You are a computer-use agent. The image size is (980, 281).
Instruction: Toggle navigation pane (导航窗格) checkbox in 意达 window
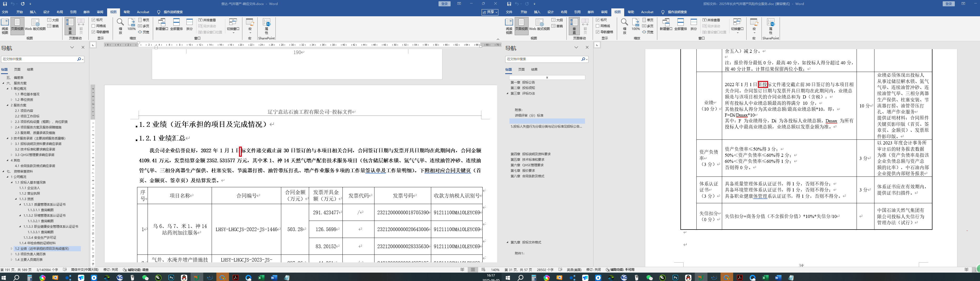93,32
